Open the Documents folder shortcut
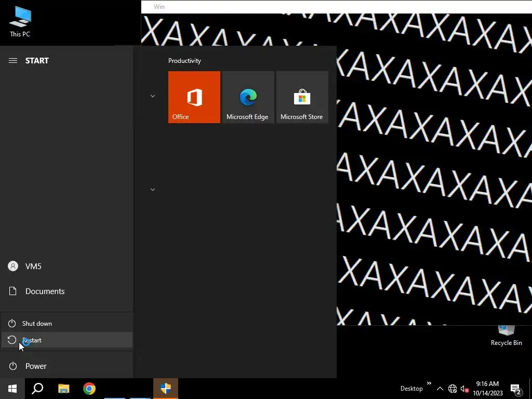 pos(66,291)
